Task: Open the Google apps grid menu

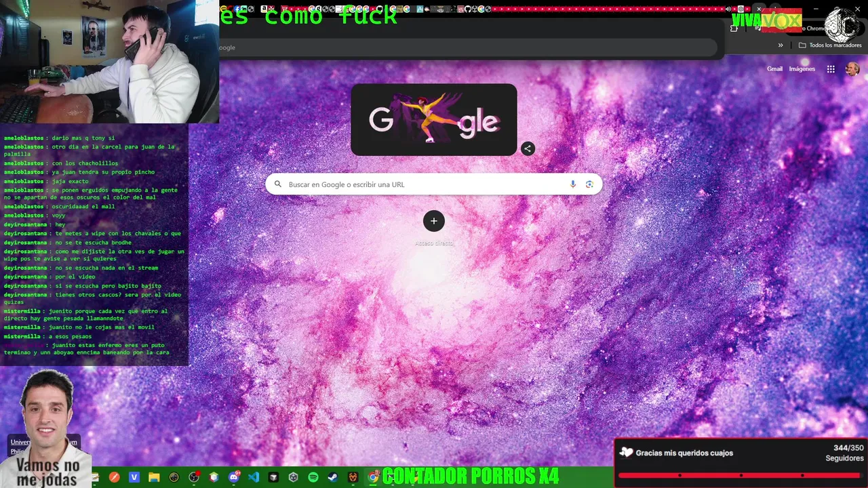Action: (x=831, y=69)
